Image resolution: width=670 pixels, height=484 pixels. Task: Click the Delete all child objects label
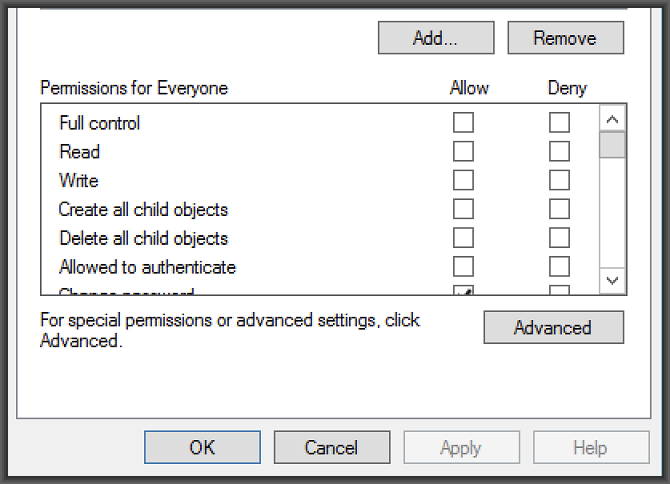(144, 238)
